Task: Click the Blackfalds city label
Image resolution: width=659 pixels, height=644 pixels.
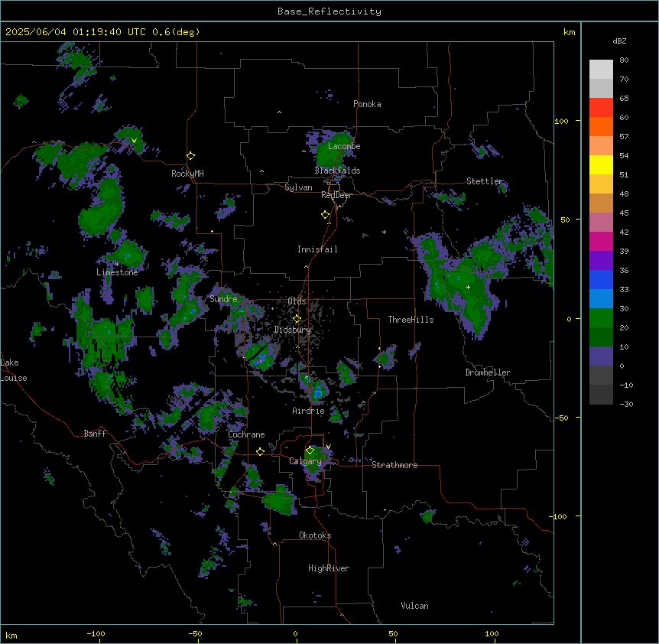Action: 337,171
